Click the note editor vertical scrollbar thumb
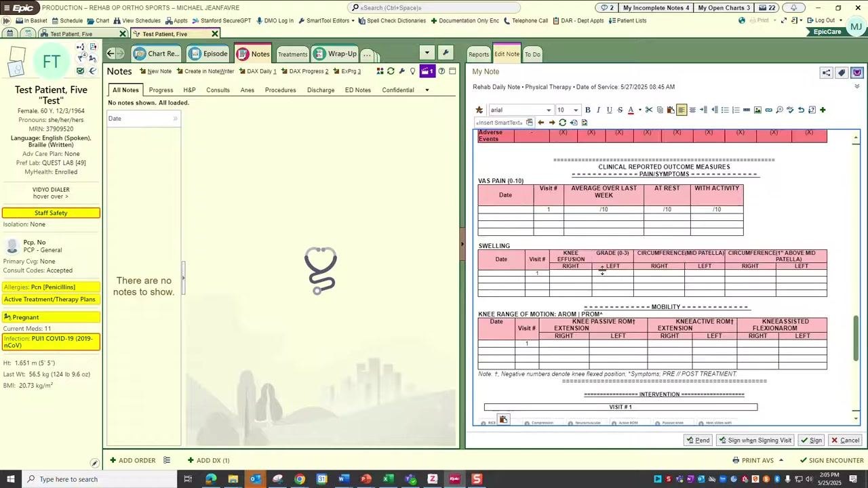The height and width of the screenshot is (488, 868). coord(856,339)
